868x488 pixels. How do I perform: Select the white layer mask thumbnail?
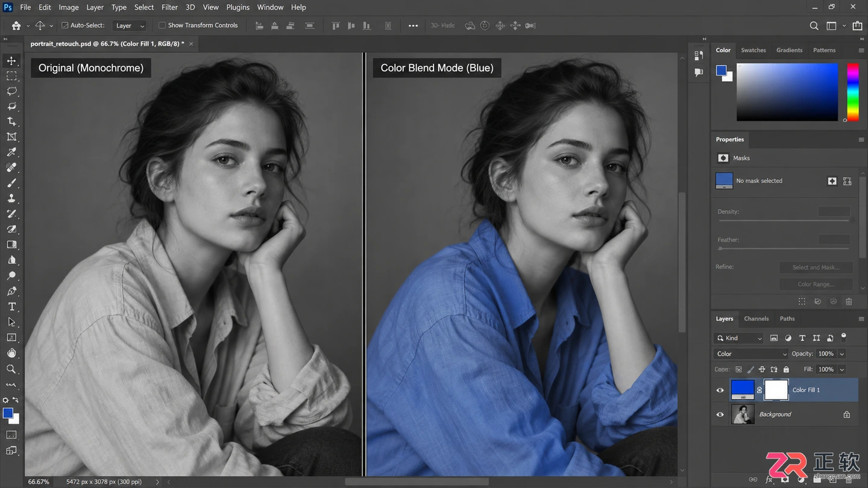pos(776,390)
